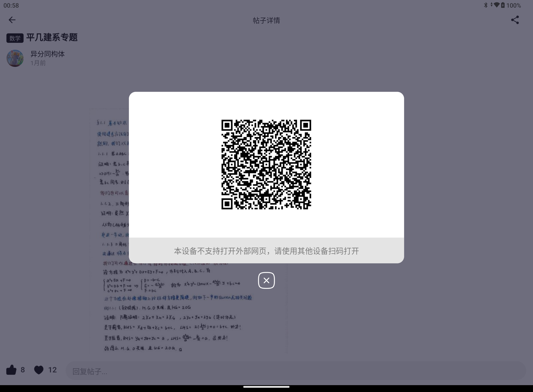
Task: Tap the 数学 category tag
Action: 15,38
